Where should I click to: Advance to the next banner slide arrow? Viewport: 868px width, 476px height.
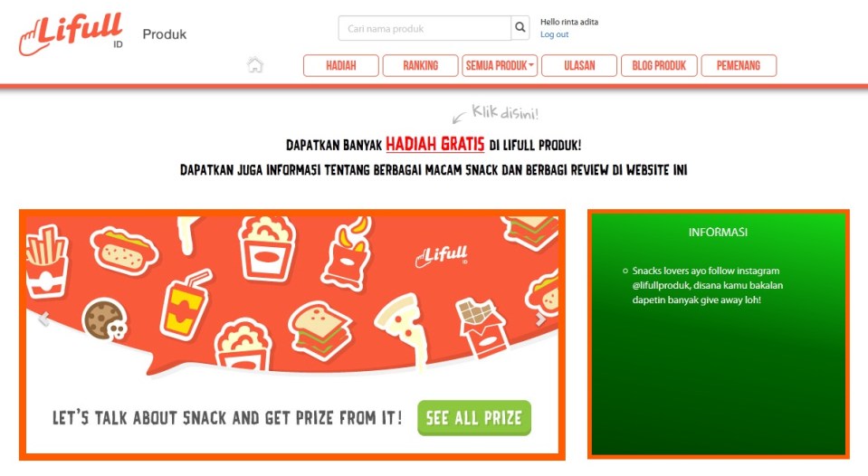click(x=540, y=319)
